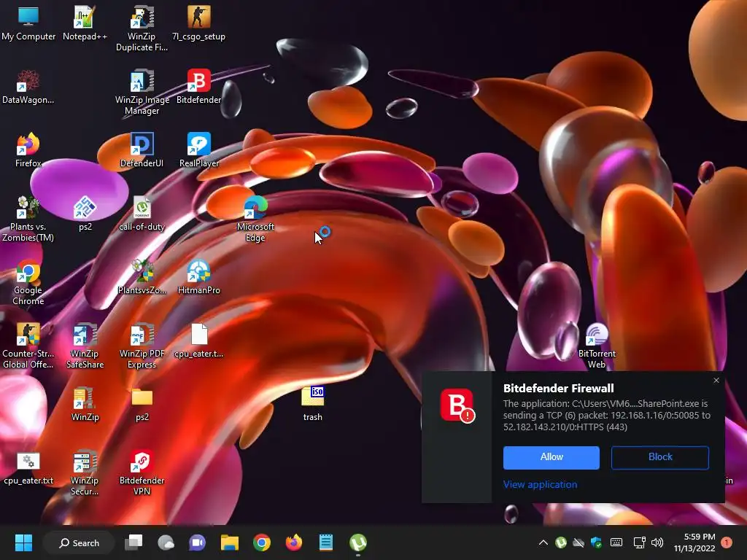Launch Bitdefender from the desktop icon
Screen dimensions: 747x560
(x=198, y=87)
